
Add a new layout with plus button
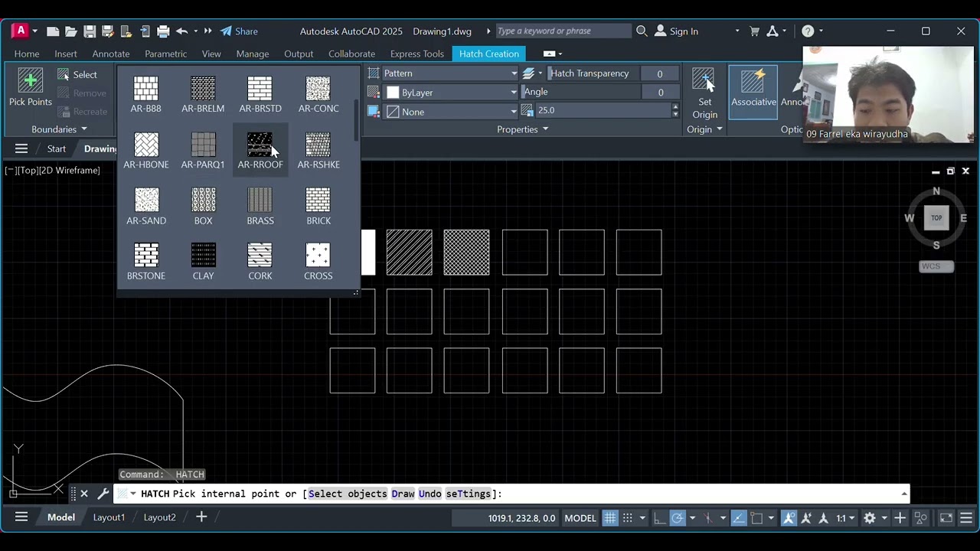click(x=201, y=517)
